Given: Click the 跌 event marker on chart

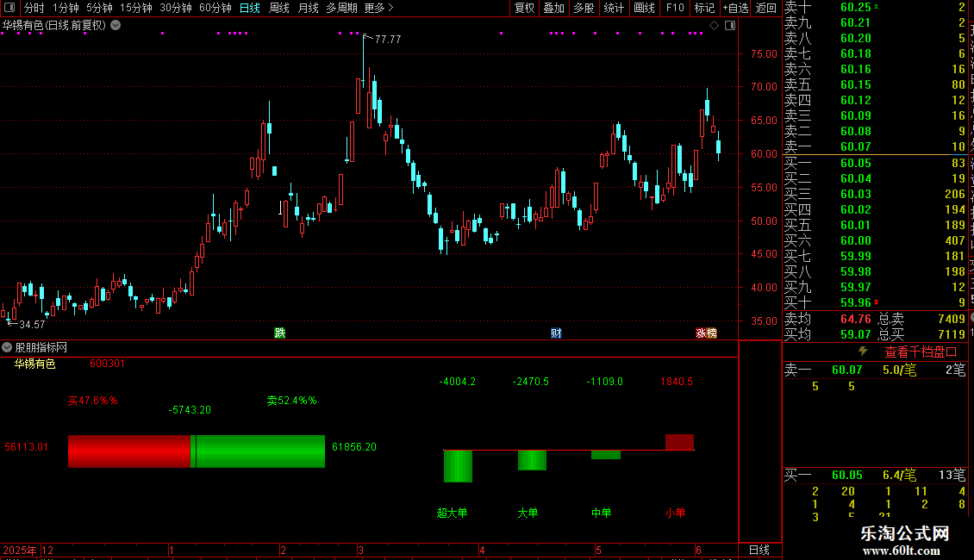Looking at the screenshot, I should tap(280, 333).
